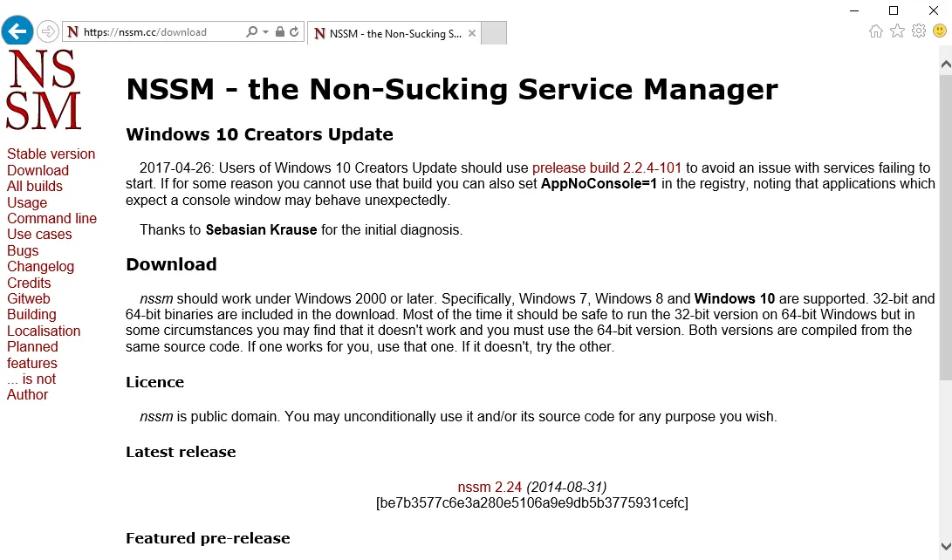Open the address bar autocomplete dropdown arrow
The image size is (952, 560).
265,31
